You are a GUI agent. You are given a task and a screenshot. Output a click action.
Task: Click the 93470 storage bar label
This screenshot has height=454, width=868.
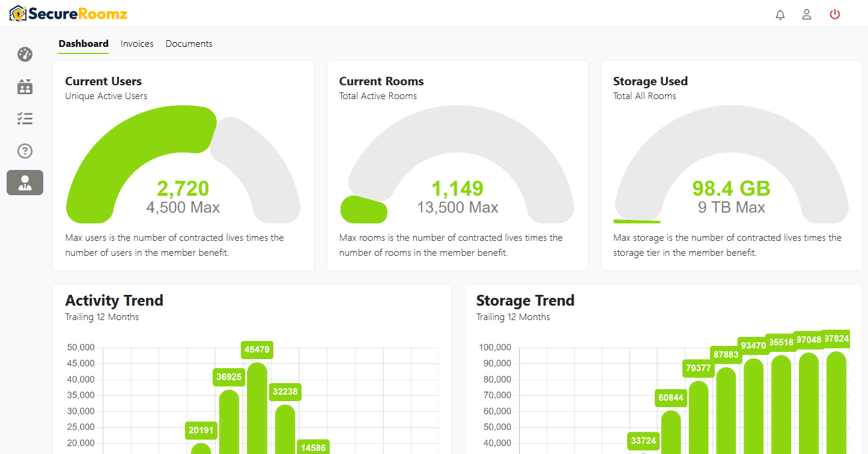[754, 345]
